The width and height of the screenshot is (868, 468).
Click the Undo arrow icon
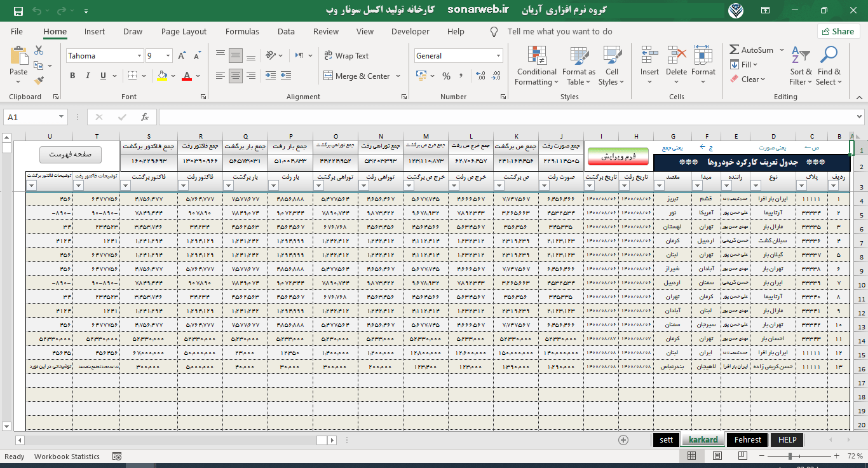pos(36,11)
